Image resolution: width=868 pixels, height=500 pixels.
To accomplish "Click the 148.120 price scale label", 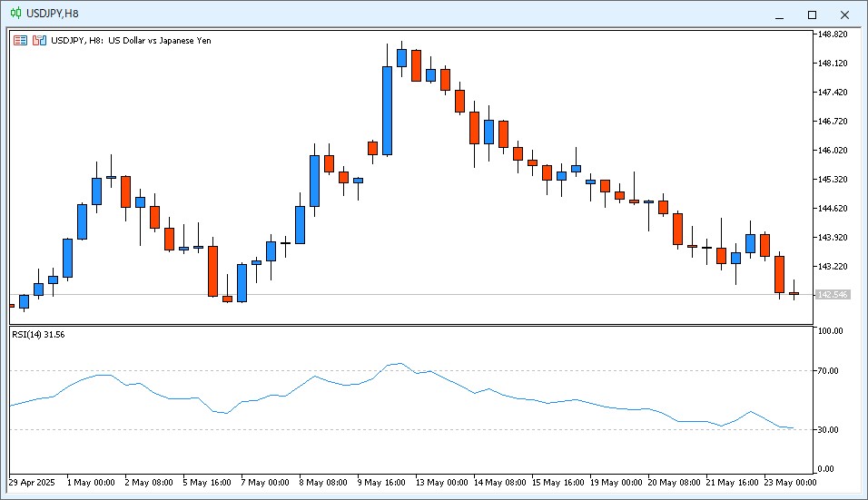I will [833, 64].
